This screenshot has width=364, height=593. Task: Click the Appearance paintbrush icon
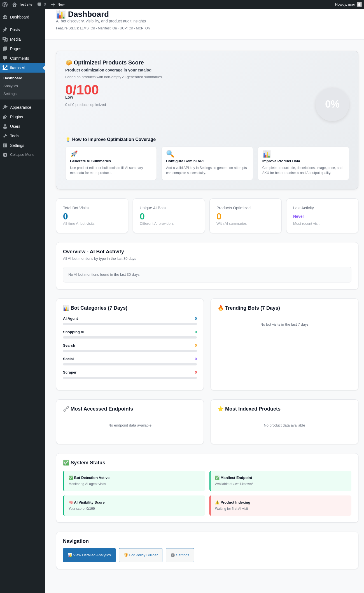(x=5, y=107)
